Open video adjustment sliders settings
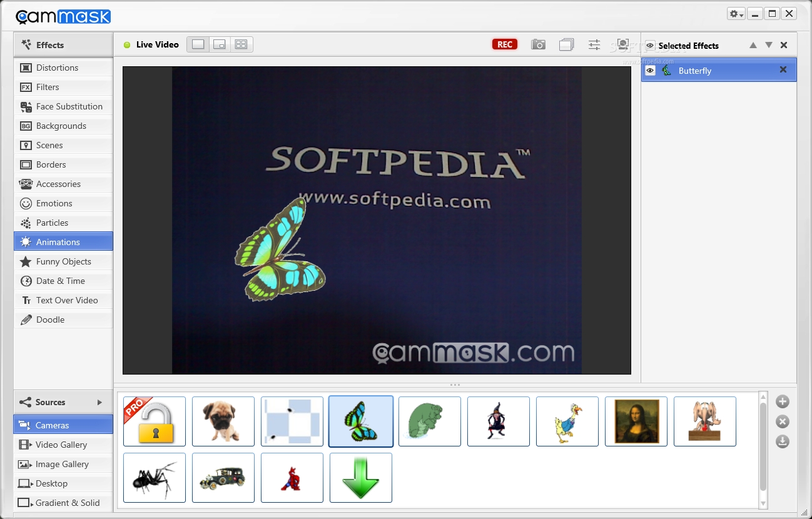 click(594, 44)
